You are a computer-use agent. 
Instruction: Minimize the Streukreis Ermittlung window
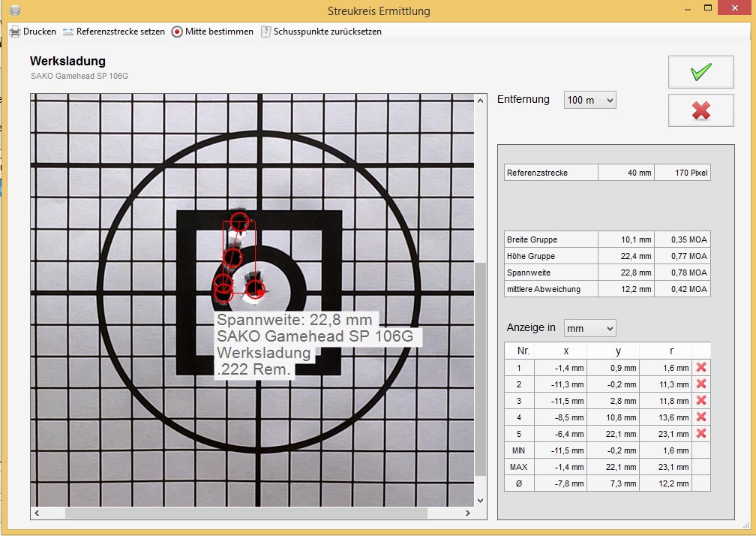pos(688,9)
